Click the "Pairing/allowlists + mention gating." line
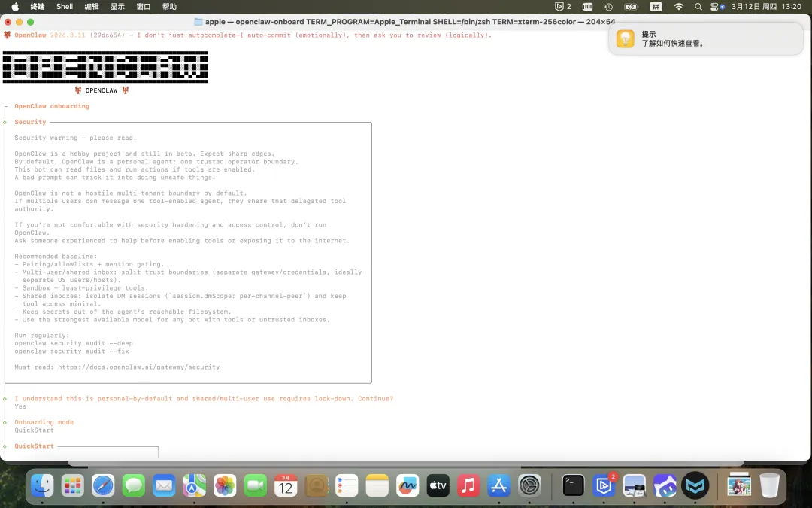 coord(89,264)
